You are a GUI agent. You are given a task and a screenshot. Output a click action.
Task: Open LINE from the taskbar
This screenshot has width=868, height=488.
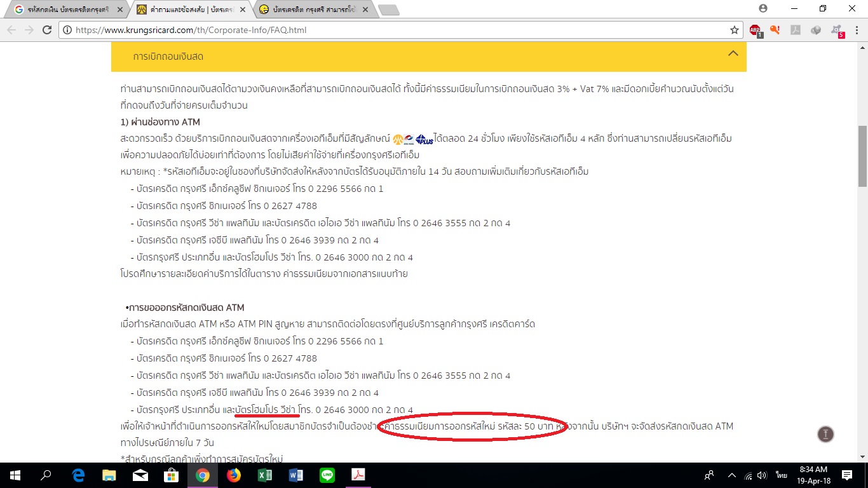click(327, 475)
